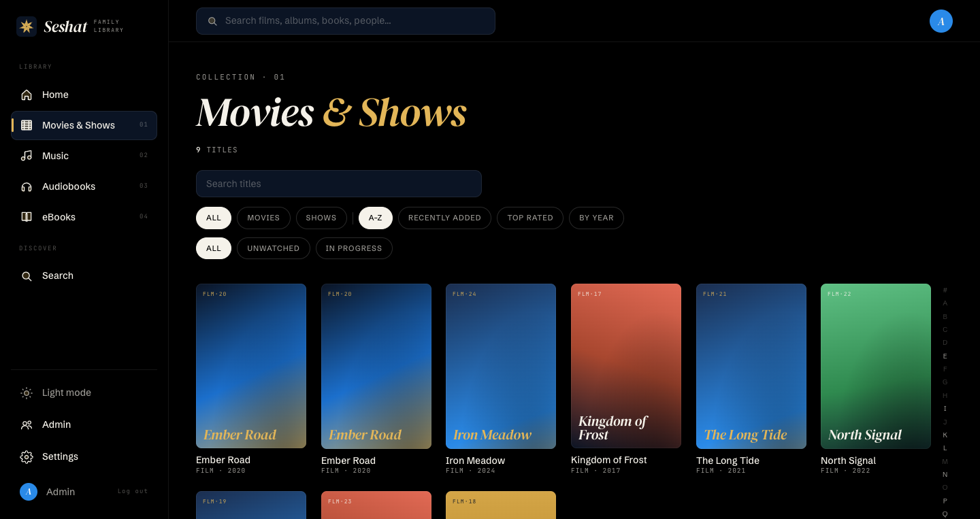This screenshot has height=519, width=980.
Task: Select the Movies & Shows film-grid icon
Action: [x=27, y=125]
